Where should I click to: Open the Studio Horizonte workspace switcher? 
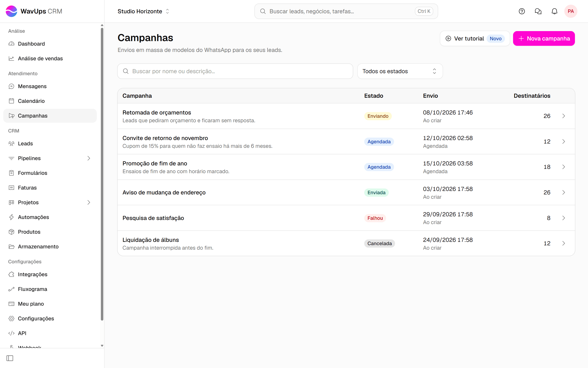pos(143,11)
